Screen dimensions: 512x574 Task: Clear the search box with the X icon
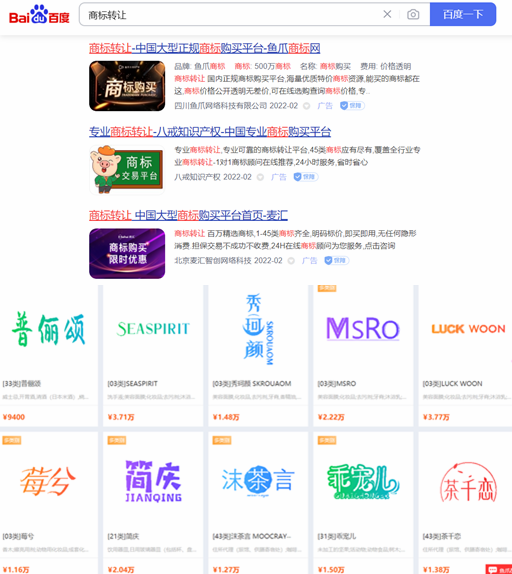coord(387,14)
